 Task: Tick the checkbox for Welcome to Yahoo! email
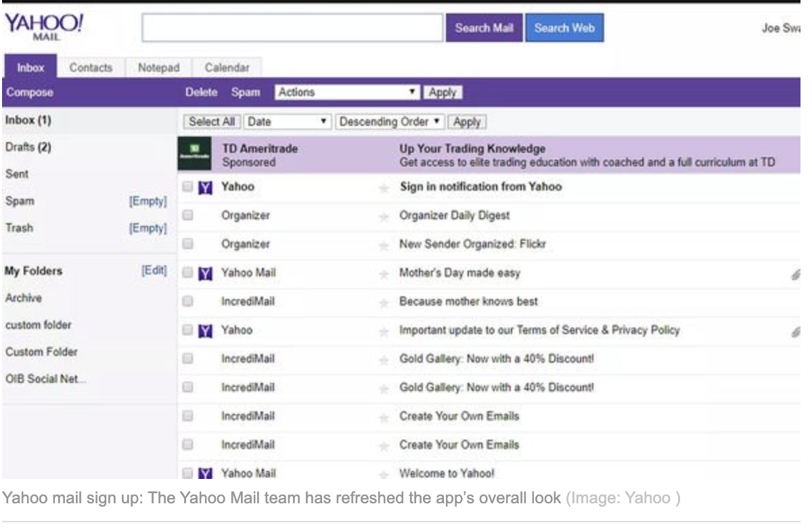[x=188, y=474]
